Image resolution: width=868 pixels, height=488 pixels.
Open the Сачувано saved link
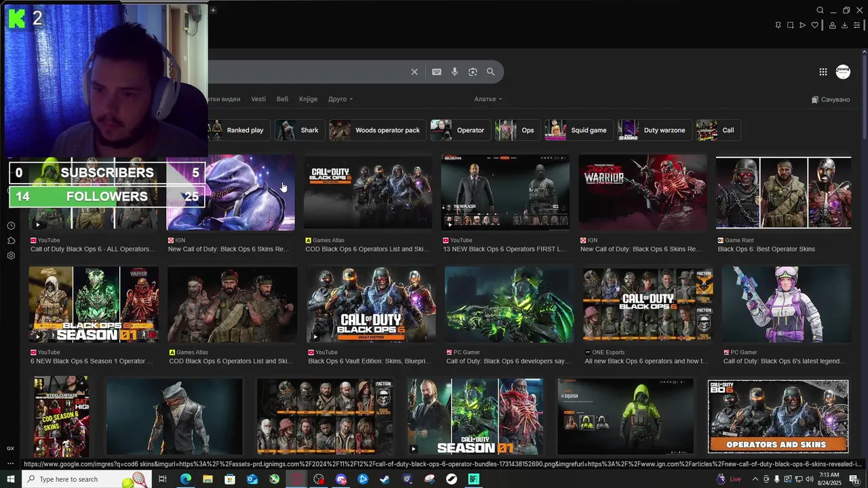coord(831,100)
